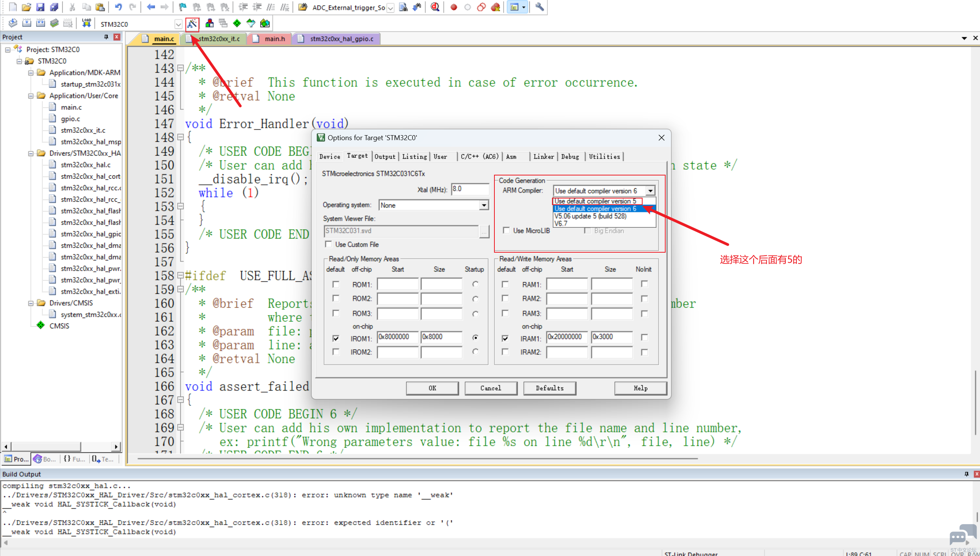Image resolution: width=980 pixels, height=556 pixels.
Task: Switch to the Device tab
Action: coord(330,156)
